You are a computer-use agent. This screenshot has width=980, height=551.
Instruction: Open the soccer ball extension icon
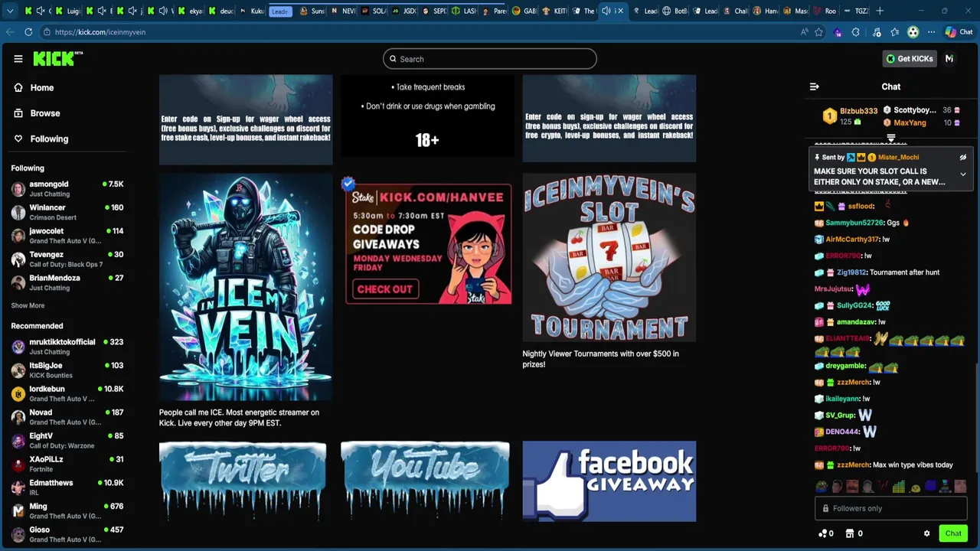(913, 32)
